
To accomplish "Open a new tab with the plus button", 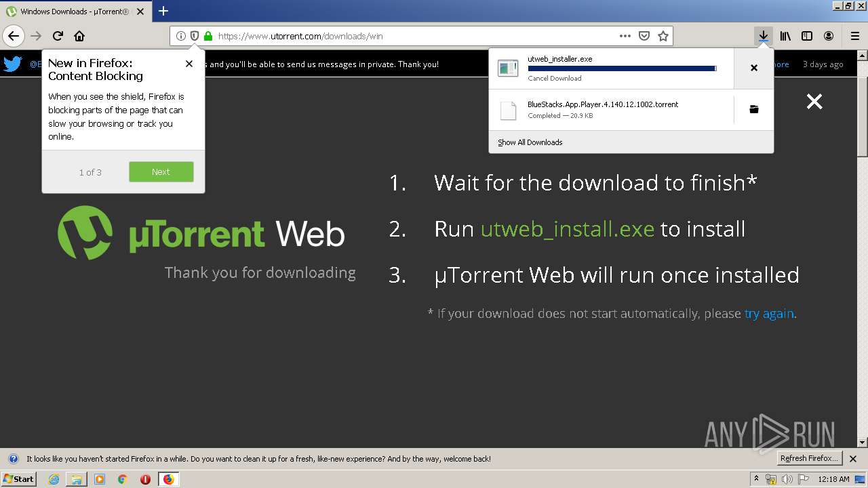I will click(163, 11).
